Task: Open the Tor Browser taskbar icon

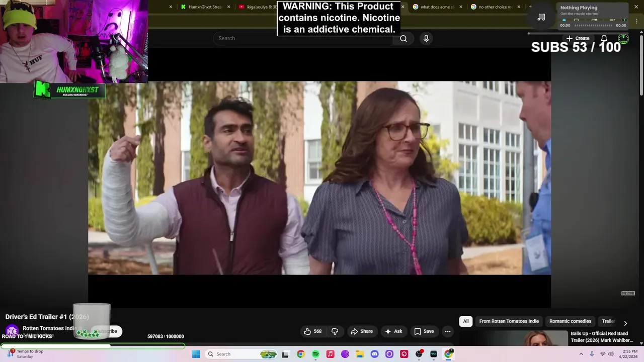Action: (x=345, y=354)
